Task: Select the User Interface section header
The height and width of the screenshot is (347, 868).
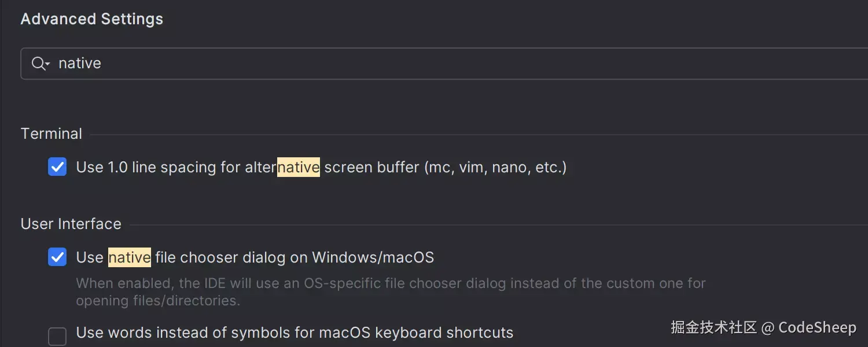Action: 71,224
